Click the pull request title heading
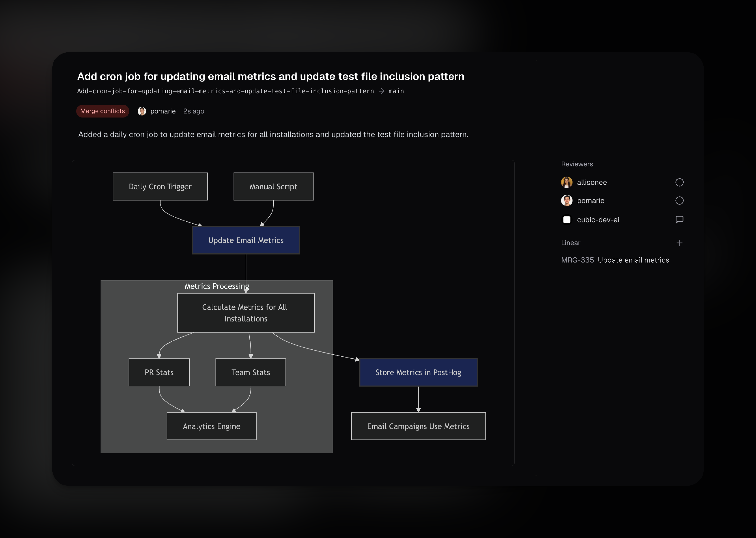This screenshot has height=538, width=756. tap(270, 77)
